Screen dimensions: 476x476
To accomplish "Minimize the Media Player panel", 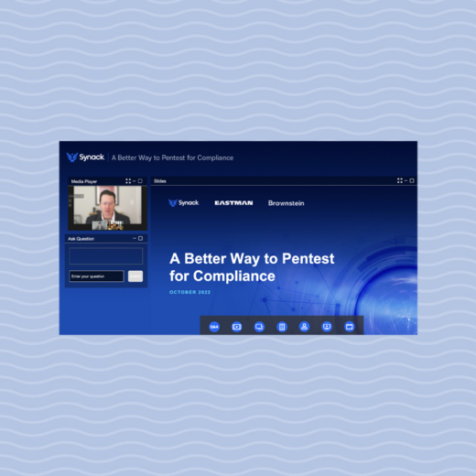I will (x=135, y=181).
